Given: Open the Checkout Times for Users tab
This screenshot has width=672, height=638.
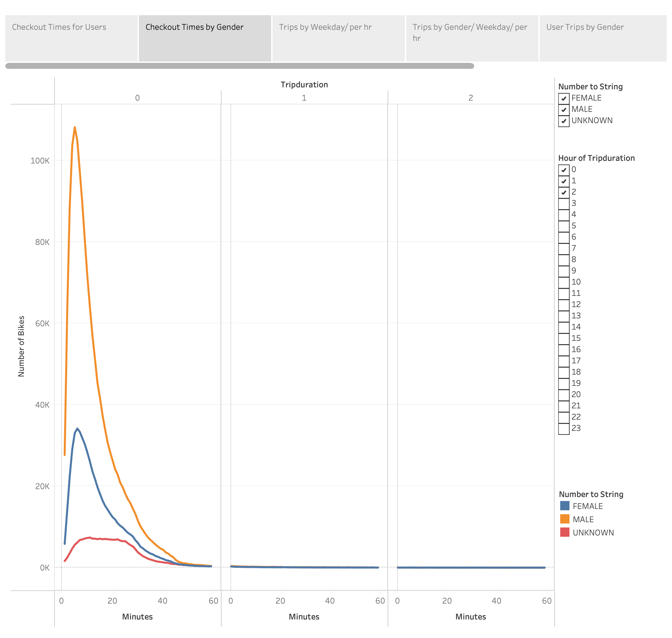Looking at the screenshot, I should [71, 38].
